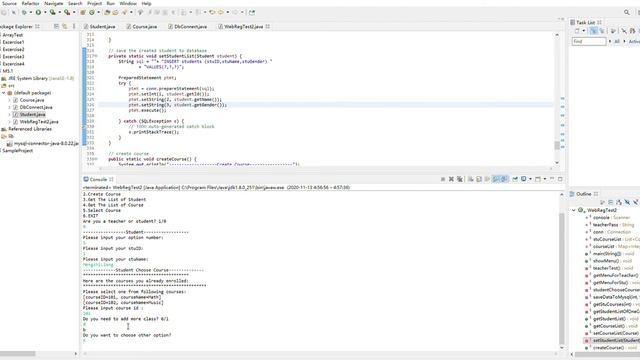Open the Source menu
The height and width of the screenshot is (360, 640).
pyautogui.click(x=9, y=3)
